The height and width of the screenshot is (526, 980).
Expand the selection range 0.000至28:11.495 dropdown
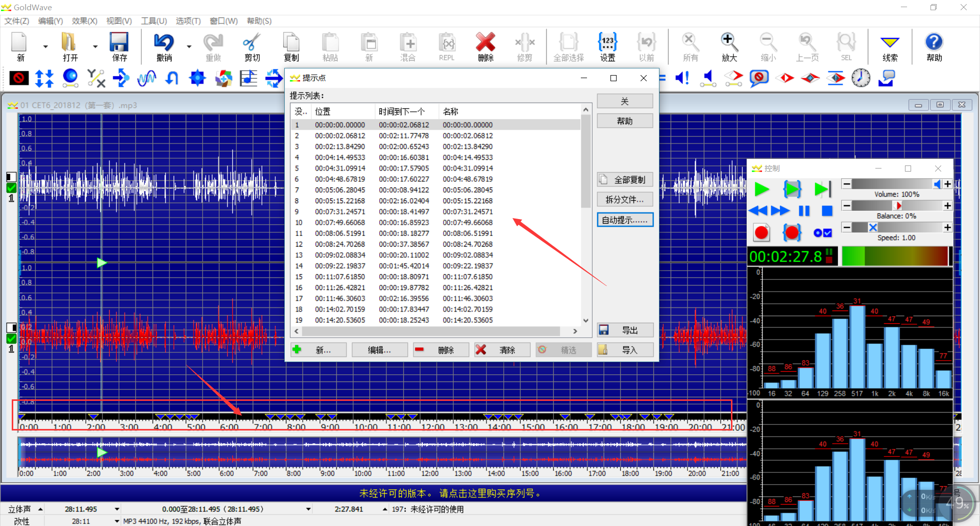[308, 509]
